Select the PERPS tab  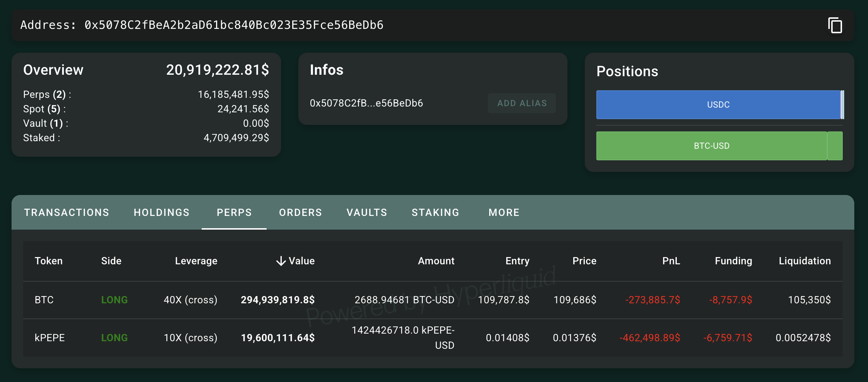(234, 212)
